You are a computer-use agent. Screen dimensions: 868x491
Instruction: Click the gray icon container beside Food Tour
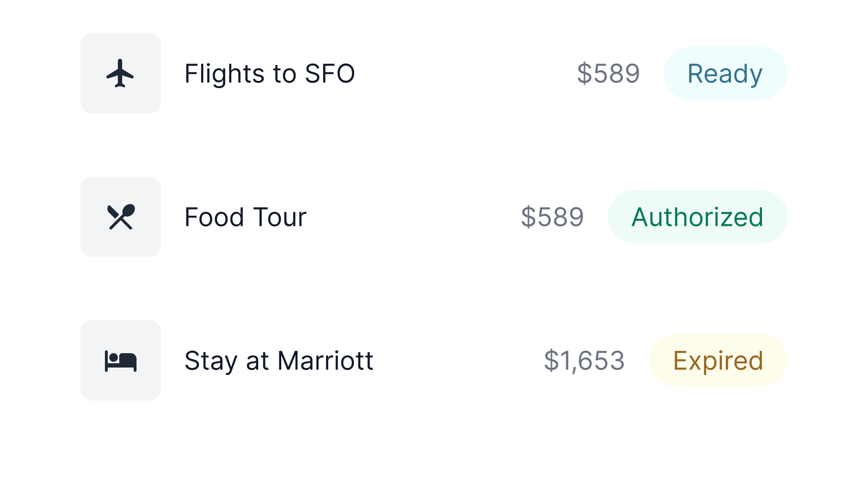121,216
